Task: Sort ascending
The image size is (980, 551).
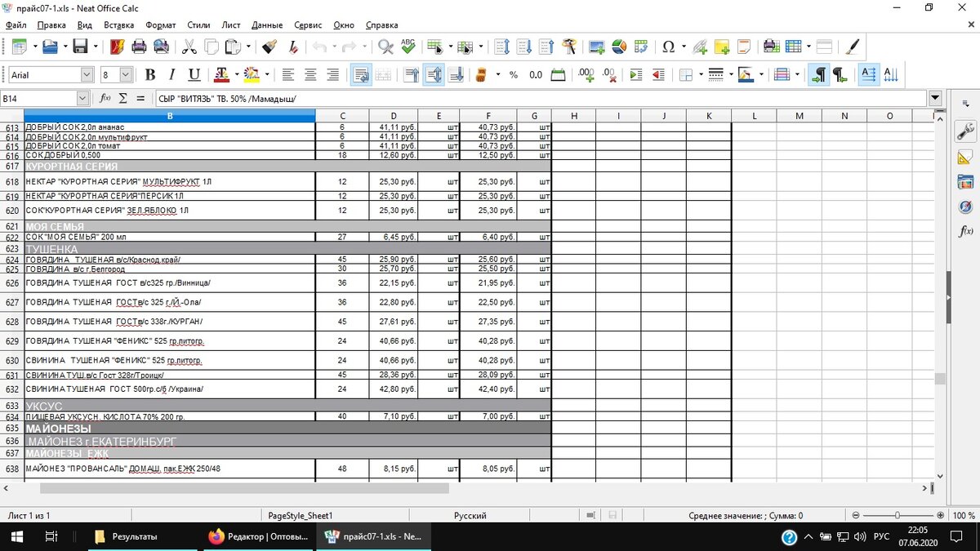Action: click(x=524, y=47)
